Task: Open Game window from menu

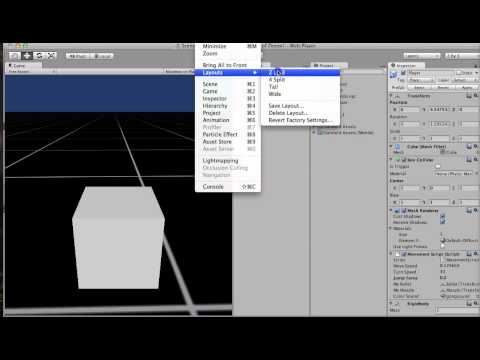Action: point(228,91)
